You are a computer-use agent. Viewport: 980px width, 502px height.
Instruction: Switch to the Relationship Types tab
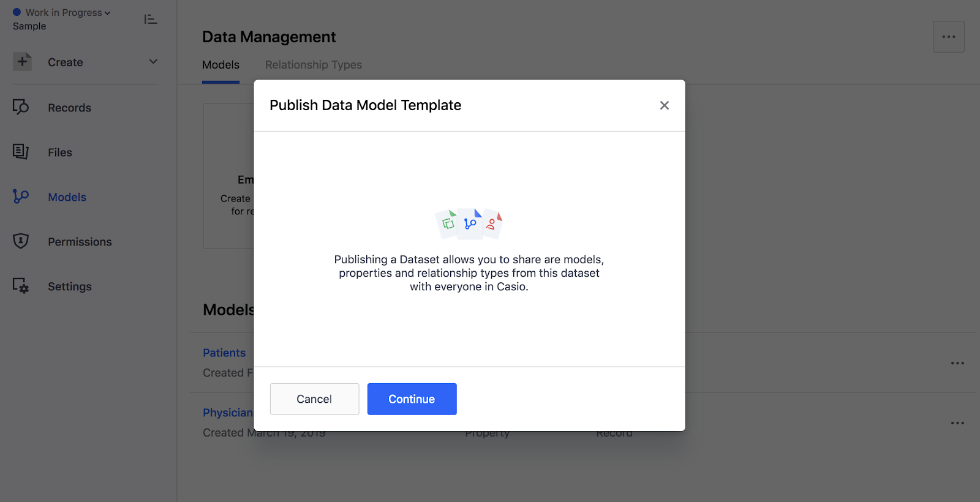314,65
